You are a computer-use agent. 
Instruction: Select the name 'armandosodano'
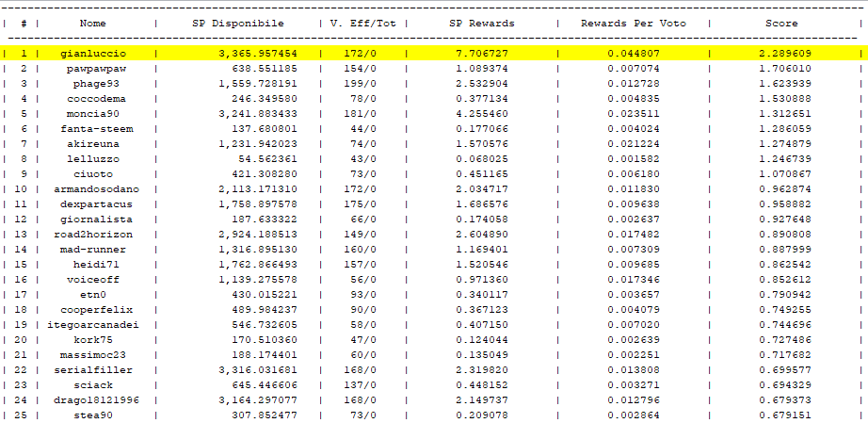96,188
